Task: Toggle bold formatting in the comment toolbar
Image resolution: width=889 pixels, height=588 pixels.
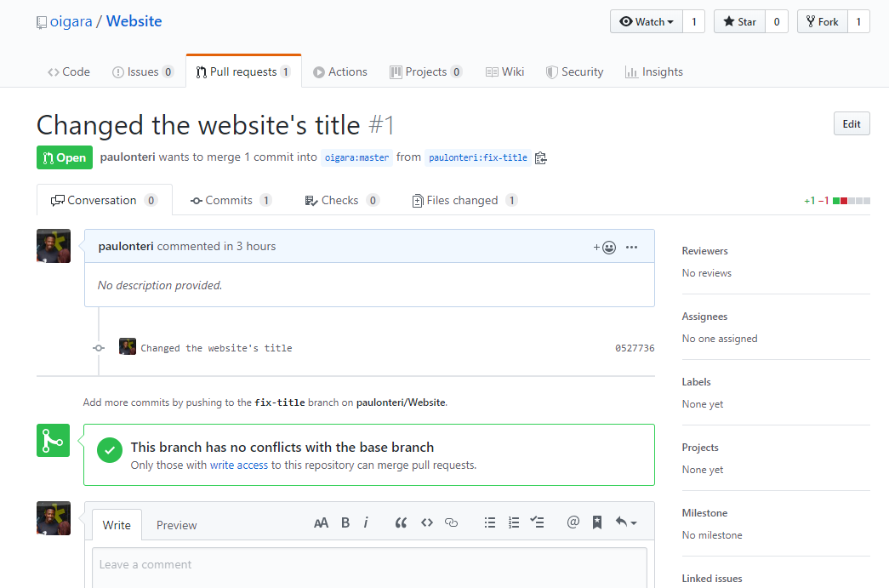Action: pyautogui.click(x=345, y=522)
